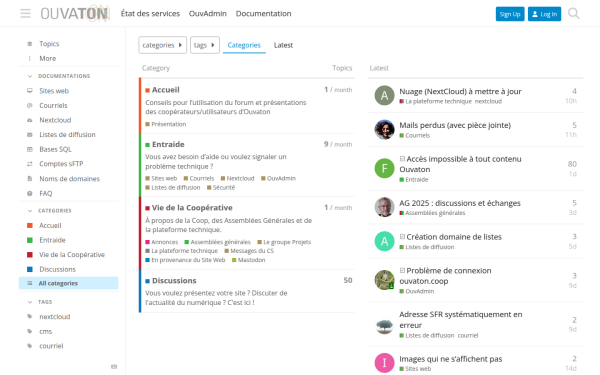
Task: Click the Log In button
Action: tap(545, 14)
